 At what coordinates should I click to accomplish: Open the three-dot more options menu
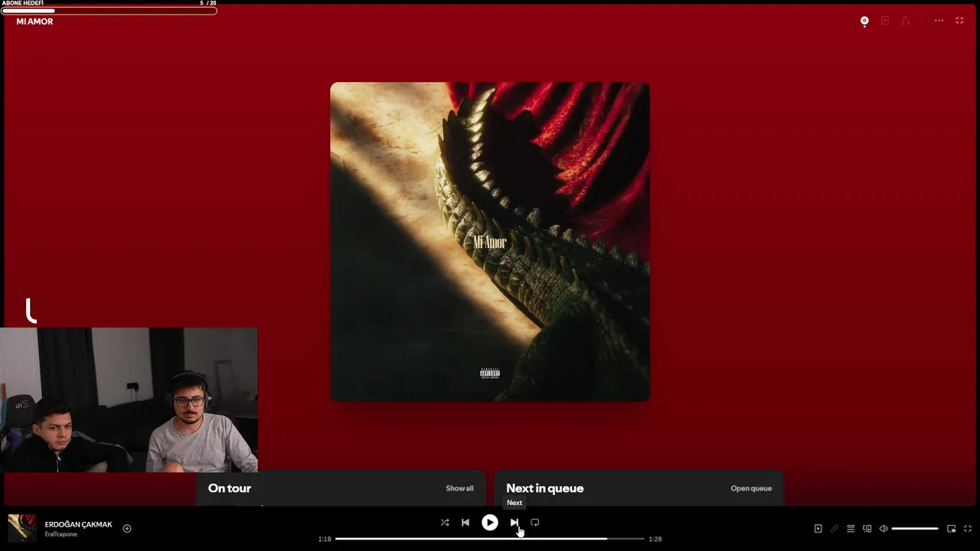click(939, 21)
